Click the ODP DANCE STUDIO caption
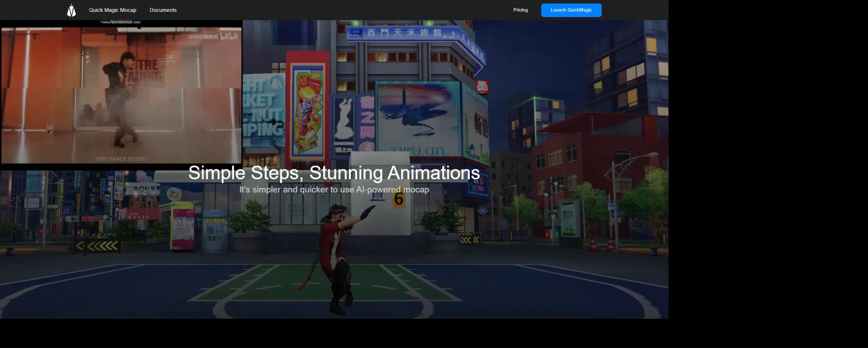 point(122,159)
